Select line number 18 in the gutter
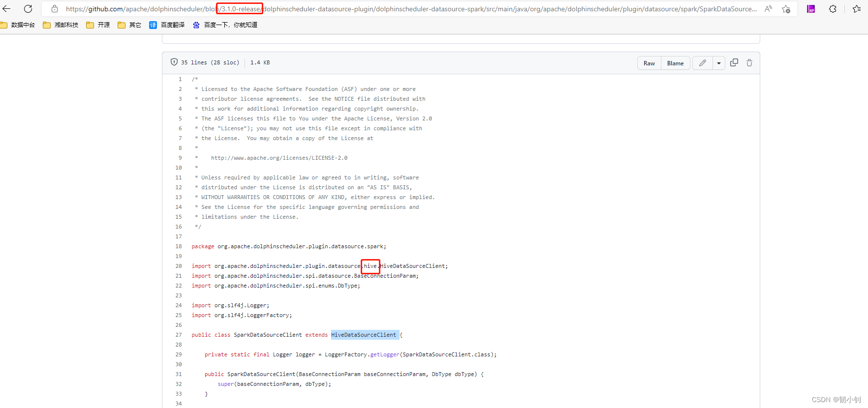 179,246
